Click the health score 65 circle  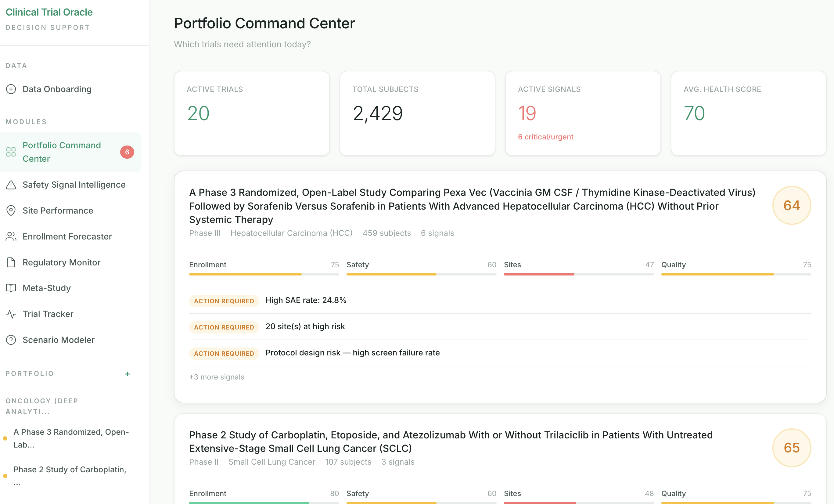click(791, 448)
